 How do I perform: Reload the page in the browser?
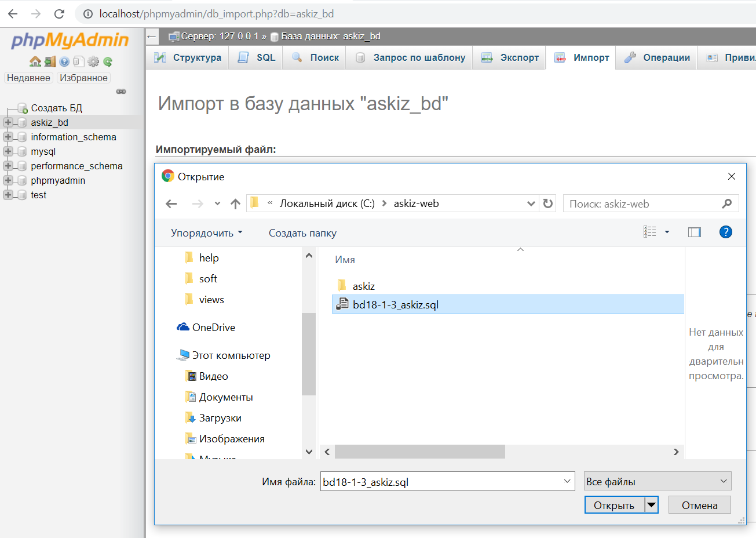coord(59,14)
